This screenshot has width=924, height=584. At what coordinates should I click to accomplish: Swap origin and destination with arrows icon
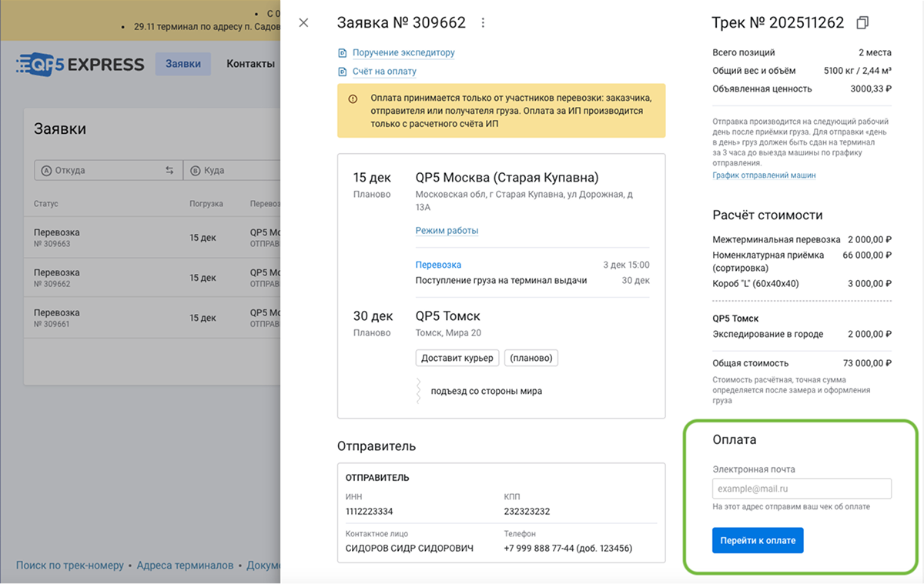tap(169, 170)
